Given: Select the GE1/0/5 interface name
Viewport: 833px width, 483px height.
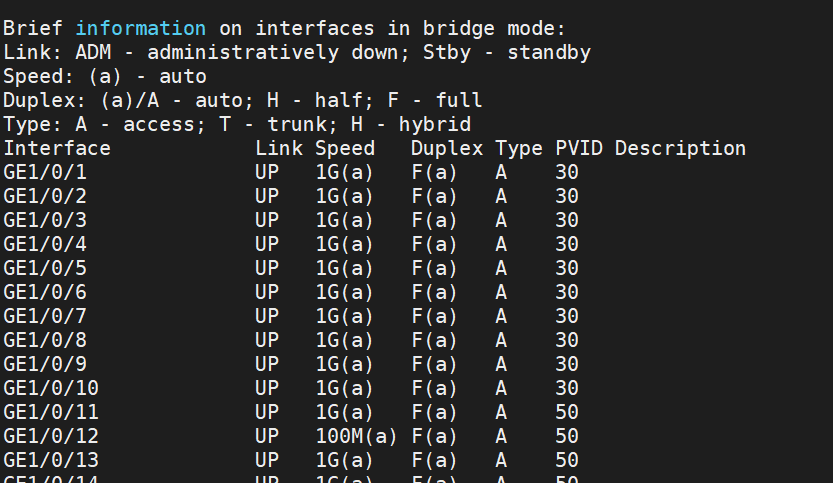Looking at the screenshot, I should point(45,268).
